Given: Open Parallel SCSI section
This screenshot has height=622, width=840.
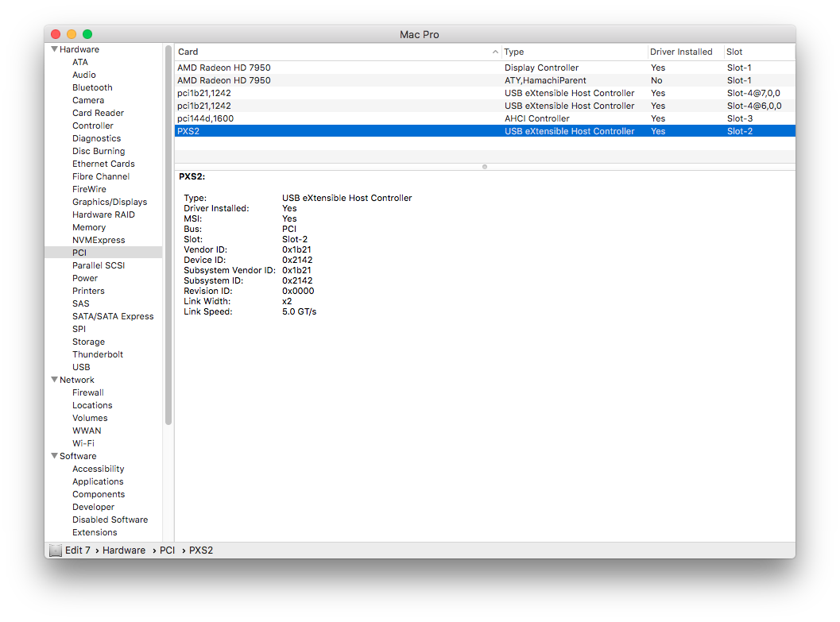Looking at the screenshot, I should (x=99, y=265).
